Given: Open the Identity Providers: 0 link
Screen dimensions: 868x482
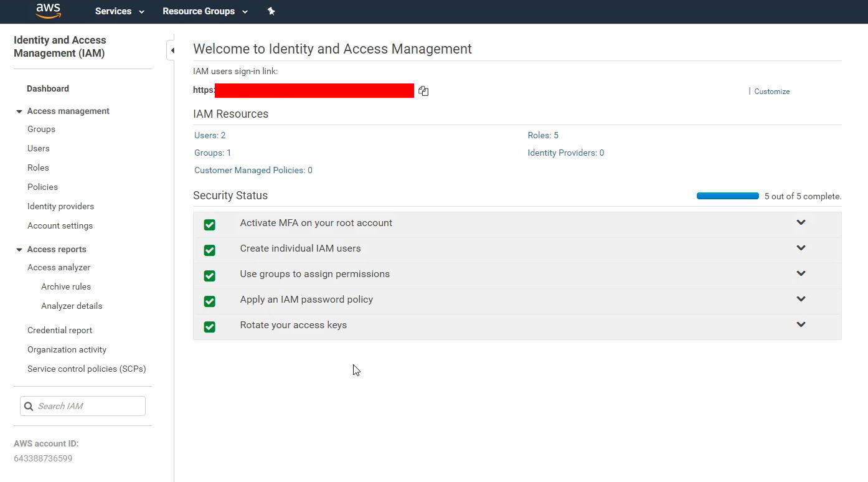Looking at the screenshot, I should click(x=566, y=153).
